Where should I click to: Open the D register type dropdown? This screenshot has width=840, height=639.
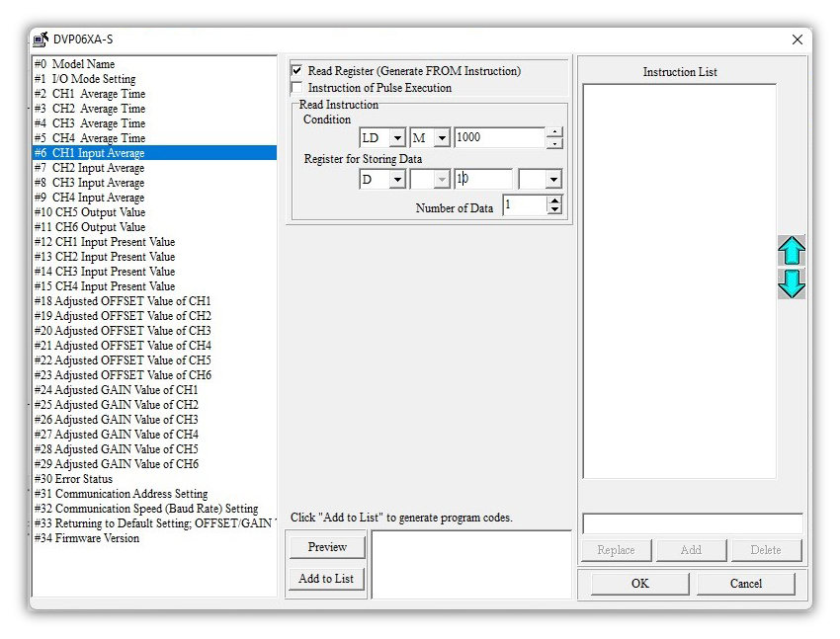pos(396,180)
